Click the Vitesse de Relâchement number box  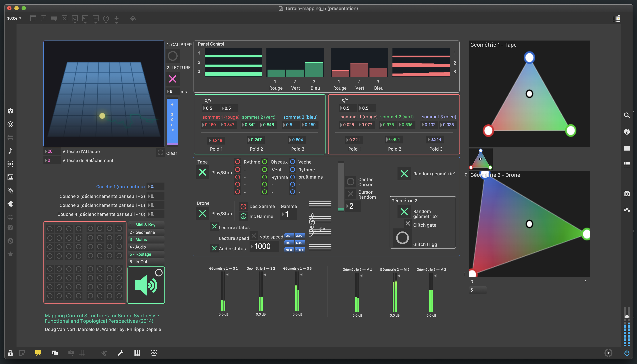(52, 160)
